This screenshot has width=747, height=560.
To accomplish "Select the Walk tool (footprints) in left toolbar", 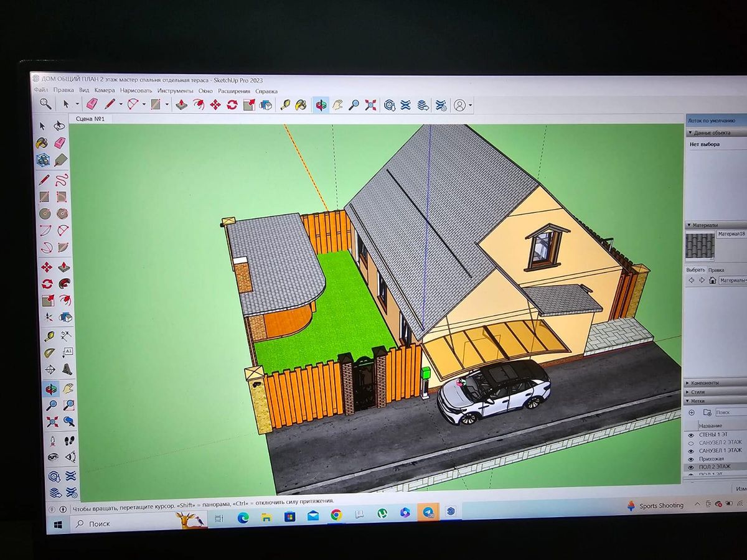I will [x=70, y=440].
